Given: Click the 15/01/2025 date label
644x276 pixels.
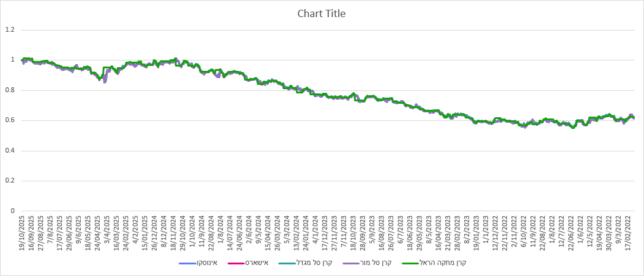Looking at the screenshot, I should (145, 233).
